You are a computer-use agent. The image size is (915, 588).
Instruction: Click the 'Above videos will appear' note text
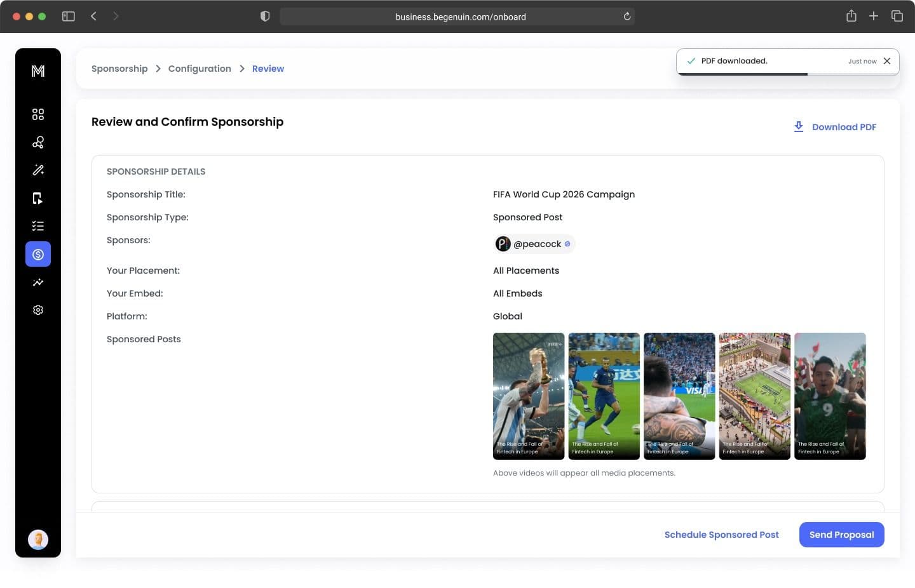[584, 473]
